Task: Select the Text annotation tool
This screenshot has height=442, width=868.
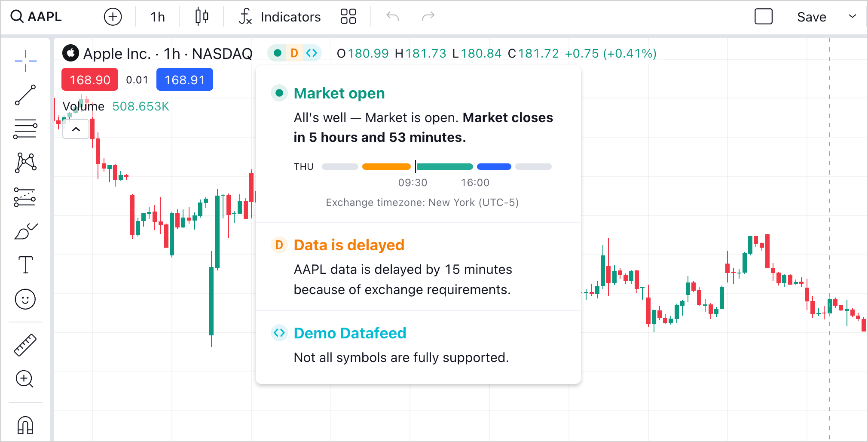Action: 25,265
